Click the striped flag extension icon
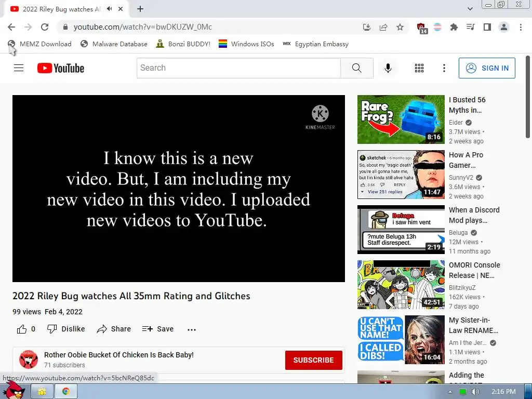 (437, 27)
